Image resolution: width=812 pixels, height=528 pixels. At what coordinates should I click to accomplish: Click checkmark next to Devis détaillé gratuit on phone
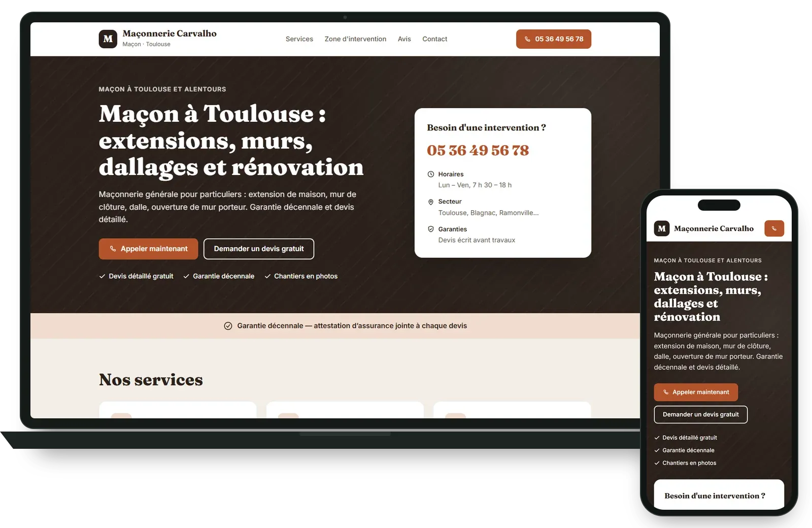(657, 438)
